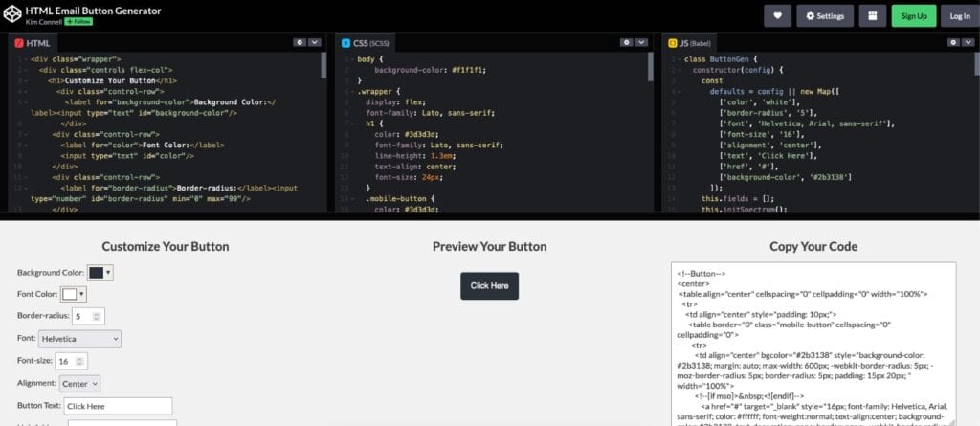Click the Border-radius stepper arrows
Screen dimensions: 980x426
click(x=97, y=317)
